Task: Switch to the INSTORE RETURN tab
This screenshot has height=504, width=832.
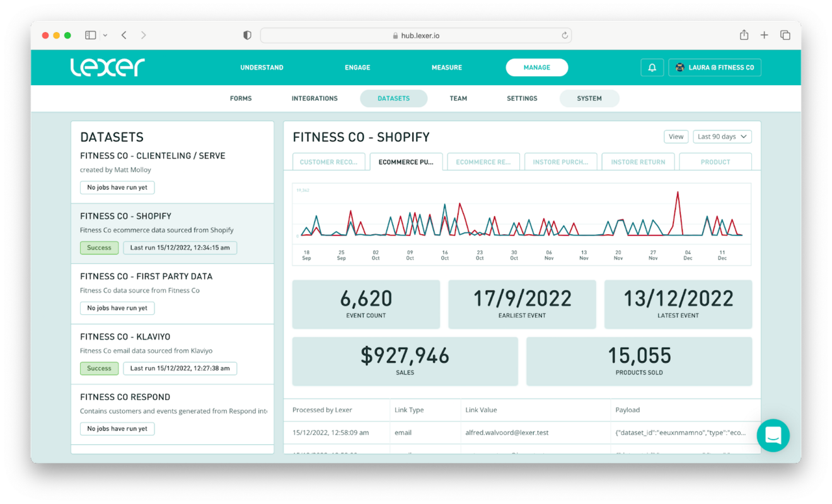Action: click(638, 161)
